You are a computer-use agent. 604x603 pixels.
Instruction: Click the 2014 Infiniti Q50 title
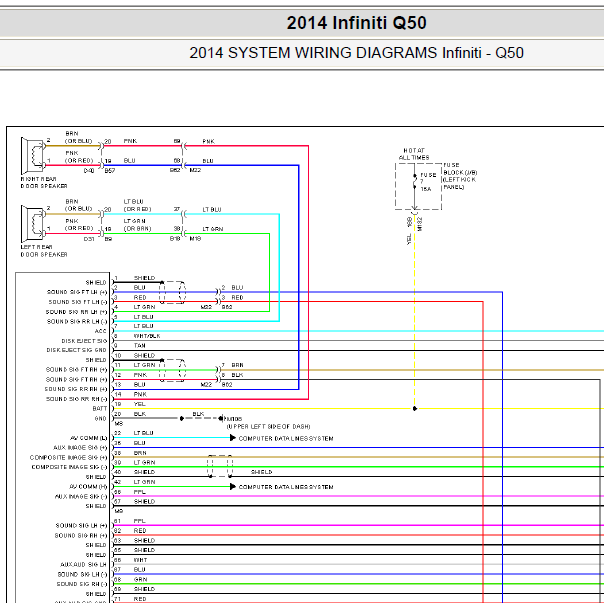tap(356, 23)
